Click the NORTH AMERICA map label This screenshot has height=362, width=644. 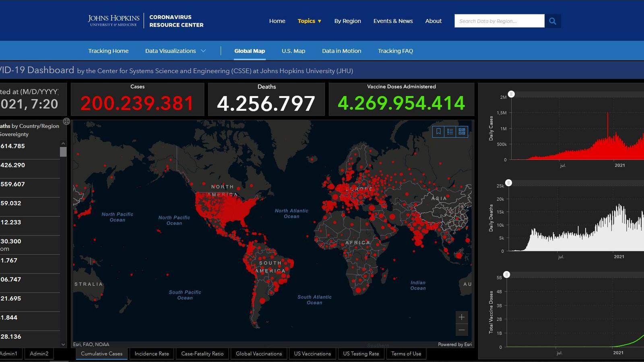click(223, 191)
